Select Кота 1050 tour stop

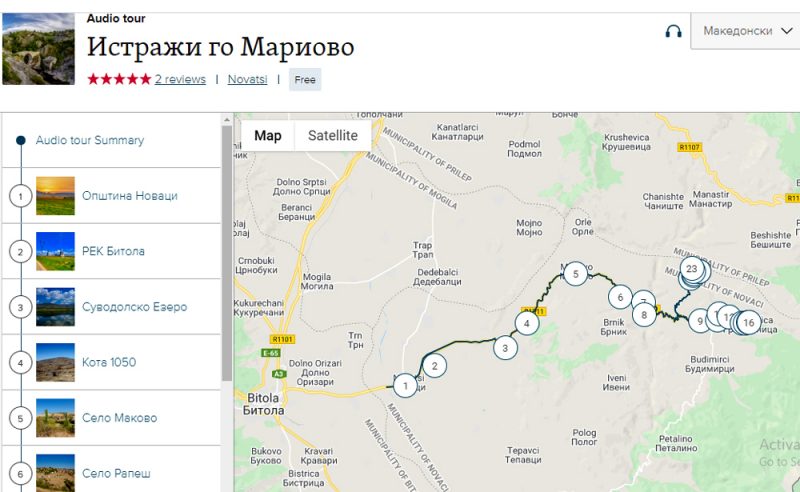point(108,362)
